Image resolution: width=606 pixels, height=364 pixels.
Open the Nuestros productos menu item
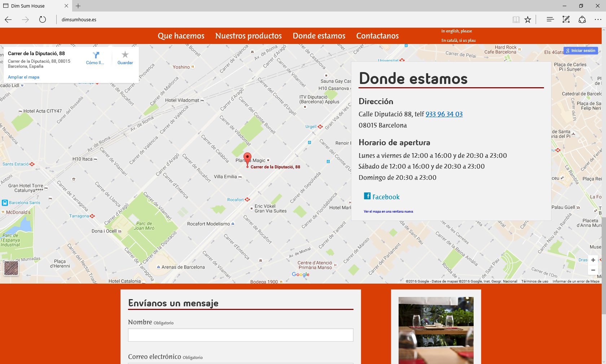pos(249,36)
